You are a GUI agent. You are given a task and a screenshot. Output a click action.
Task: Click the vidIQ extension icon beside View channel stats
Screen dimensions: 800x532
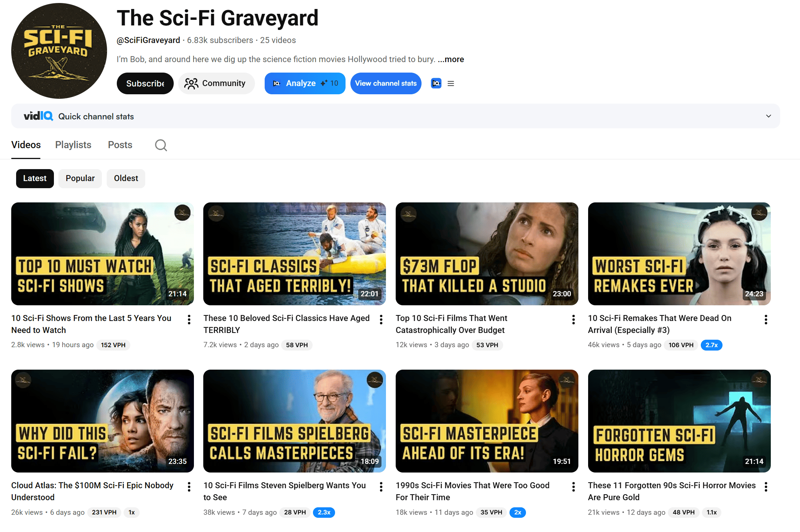click(x=436, y=83)
